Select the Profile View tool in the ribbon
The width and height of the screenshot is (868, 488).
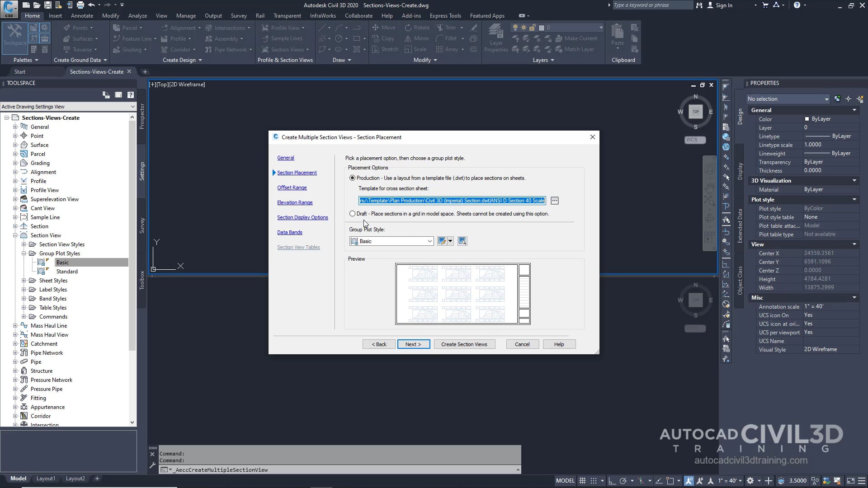click(x=283, y=28)
